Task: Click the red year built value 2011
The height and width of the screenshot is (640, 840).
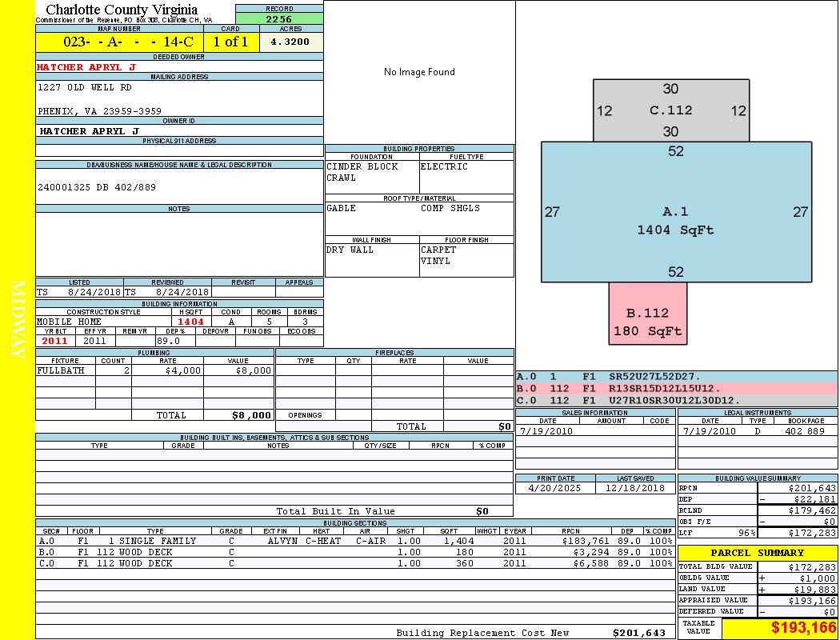Action: point(55,341)
